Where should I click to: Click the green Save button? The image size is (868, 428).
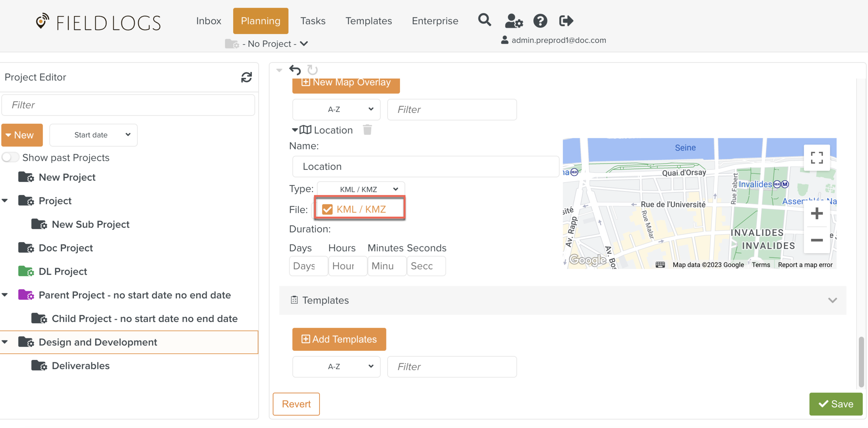835,404
